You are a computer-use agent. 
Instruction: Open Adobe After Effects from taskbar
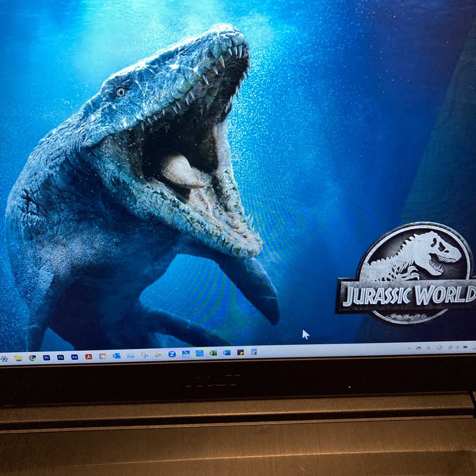coord(75,357)
